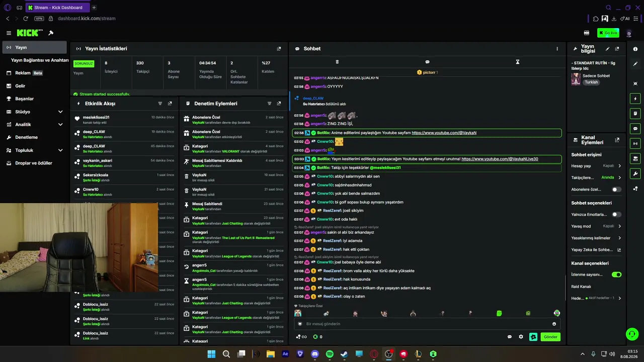644x362 pixels.
Task: Open Steam from the taskbar
Action: coord(344,354)
